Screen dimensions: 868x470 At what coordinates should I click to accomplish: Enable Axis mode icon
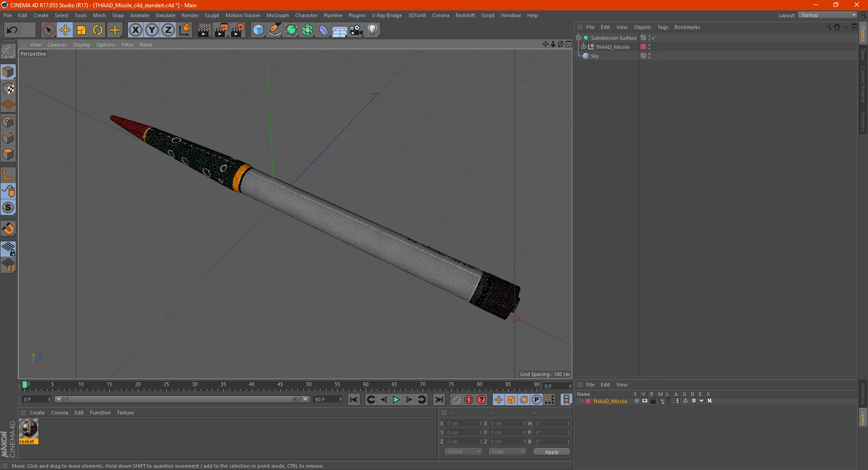(x=9, y=175)
